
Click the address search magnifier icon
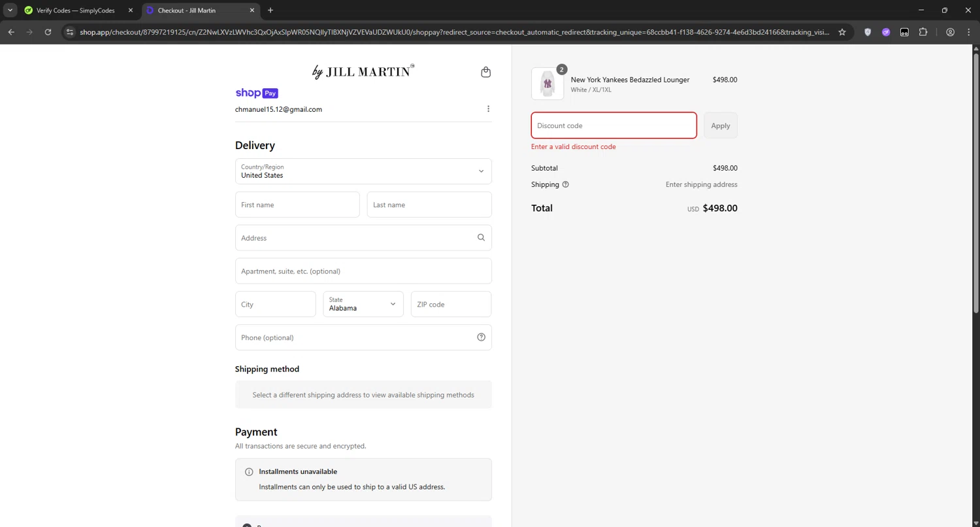(481, 238)
